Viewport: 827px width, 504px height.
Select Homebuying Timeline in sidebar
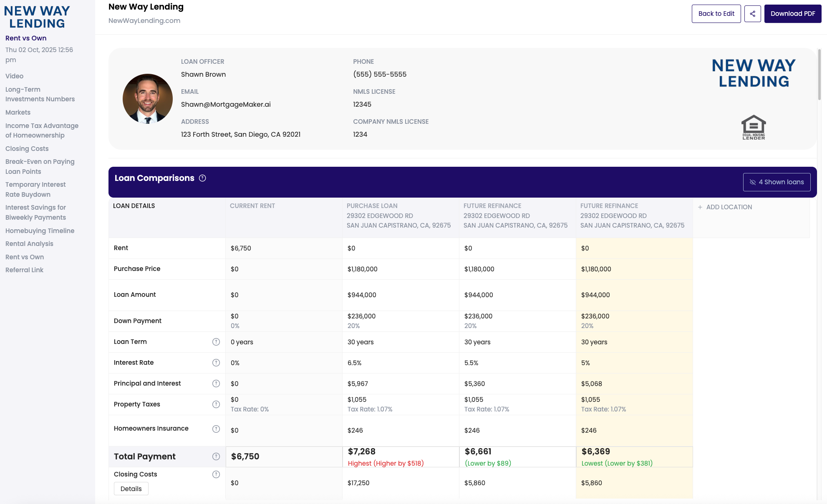tap(40, 231)
